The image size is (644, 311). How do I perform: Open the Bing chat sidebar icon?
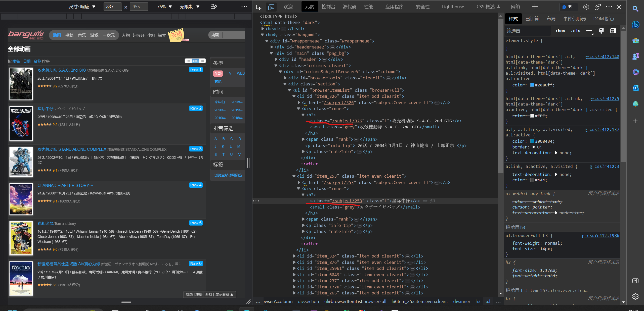click(635, 25)
